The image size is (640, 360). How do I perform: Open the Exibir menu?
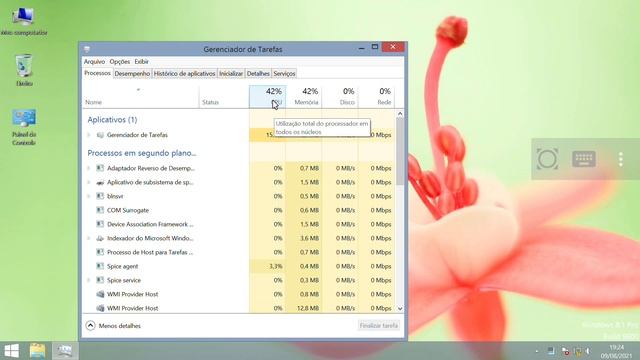(x=142, y=62)
